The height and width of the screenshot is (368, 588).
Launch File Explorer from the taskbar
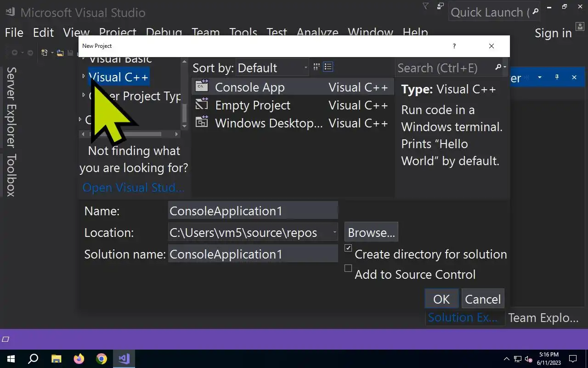coord(56,359)
